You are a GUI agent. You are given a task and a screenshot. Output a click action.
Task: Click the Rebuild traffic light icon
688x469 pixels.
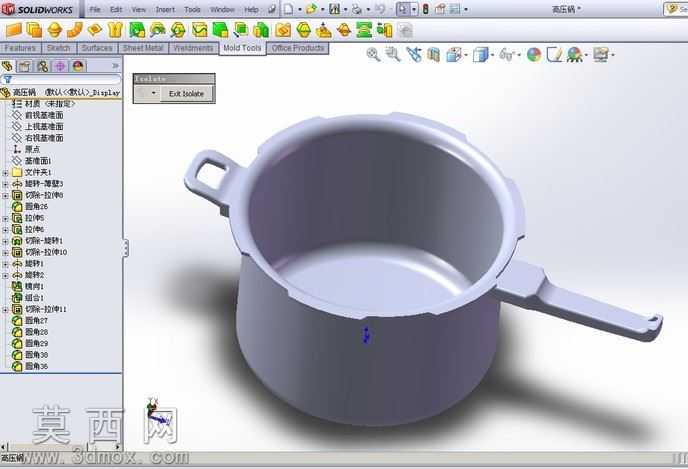point(425,9)
